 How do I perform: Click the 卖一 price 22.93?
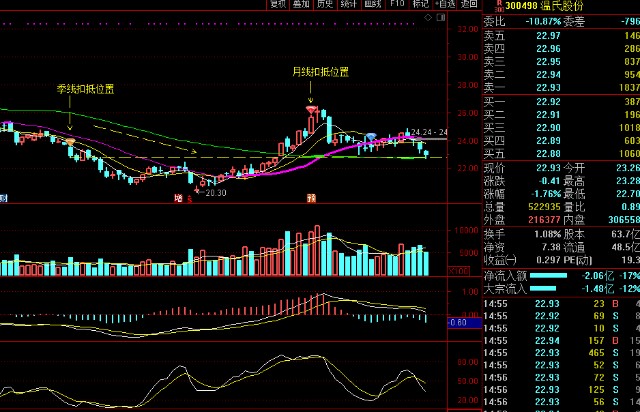click(x=548, y=88)
